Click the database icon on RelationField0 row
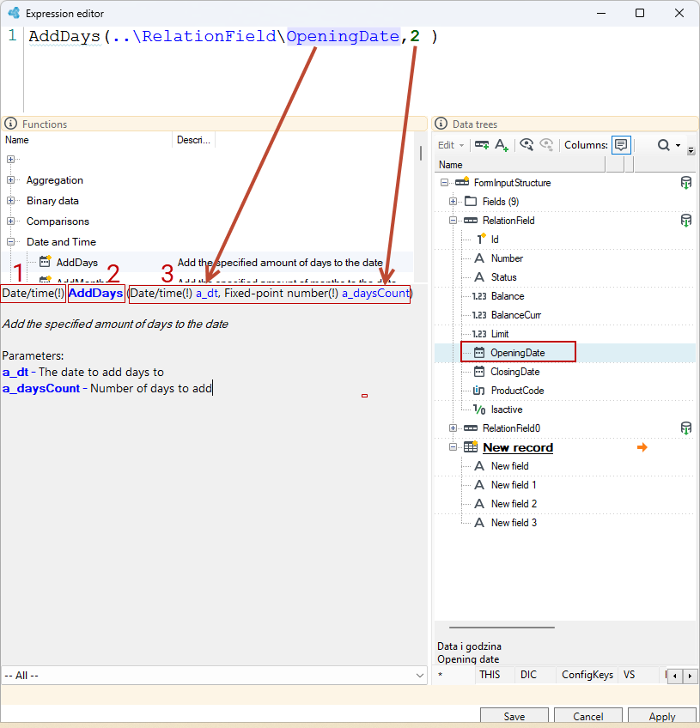This screenshot has height=728, width=700. coord(686,428)
